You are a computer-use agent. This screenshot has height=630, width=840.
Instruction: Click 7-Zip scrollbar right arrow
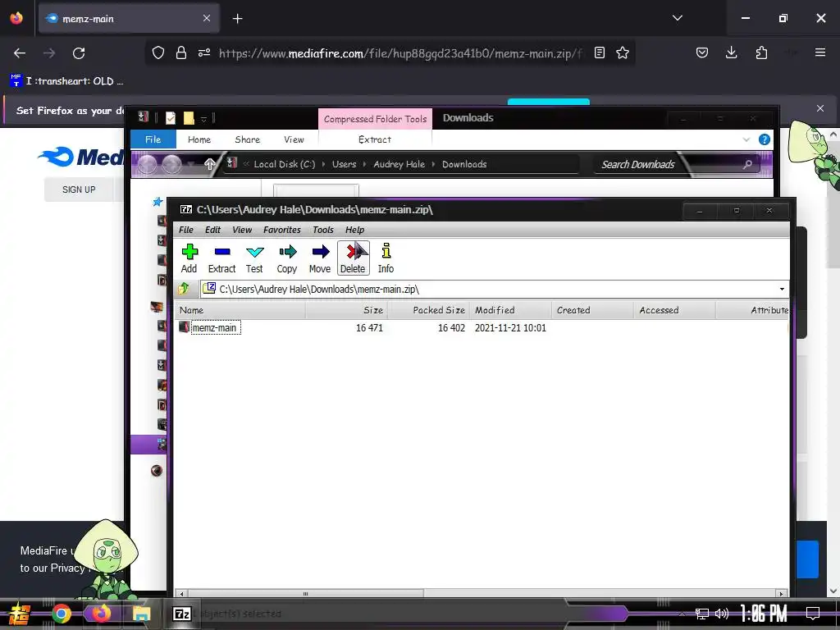click(782, 594)
